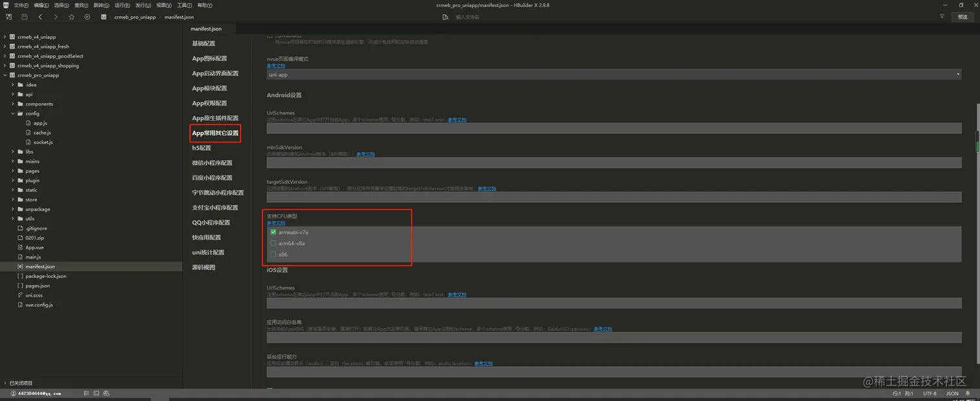Click the vue.config.js file icon
Viewport: 980px width, 401px height.
click(20, 304)
